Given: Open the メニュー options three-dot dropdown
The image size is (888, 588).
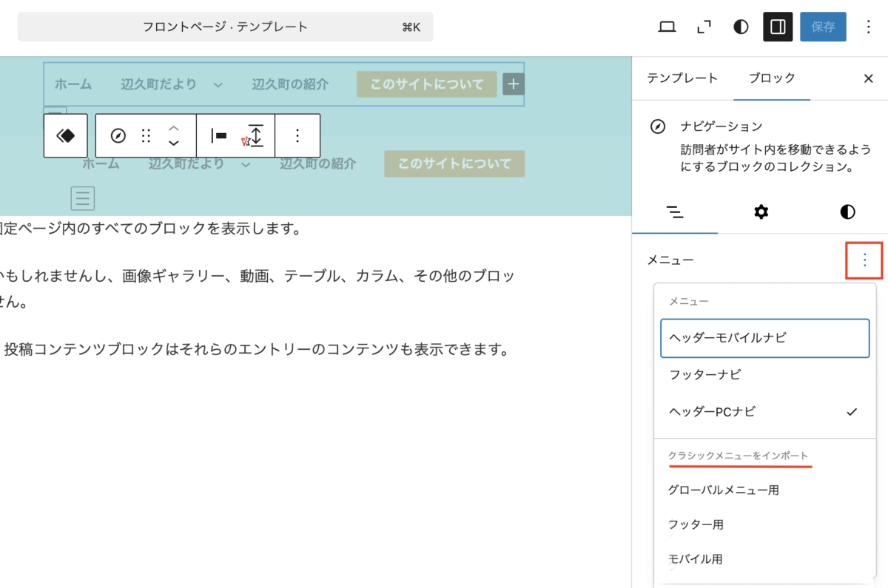Looking at the screenshot, I should 864,260.
